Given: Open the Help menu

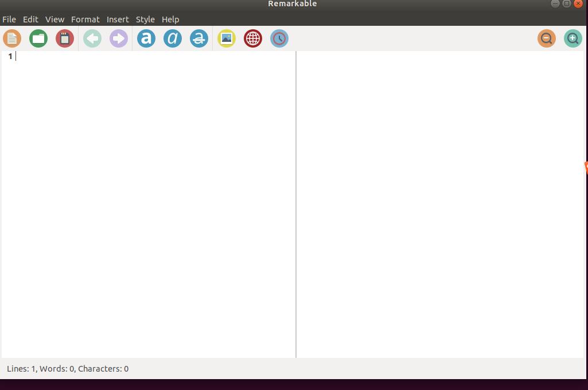Looking at the screenshot, I should (170, 19).
